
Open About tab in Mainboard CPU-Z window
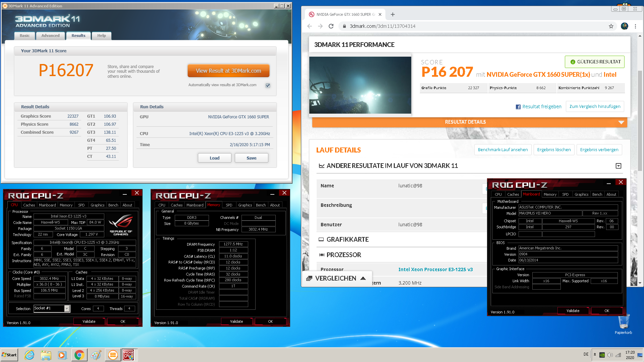pyautogui.click(x=611, y=194)
